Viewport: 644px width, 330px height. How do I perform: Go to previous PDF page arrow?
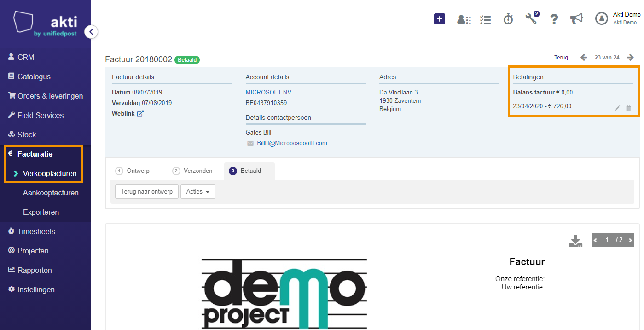596,240
